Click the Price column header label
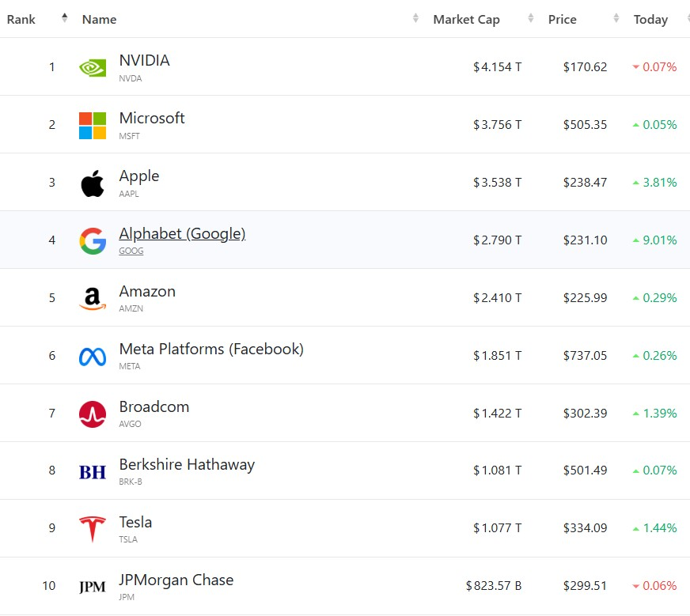The height and width of the screenshot is (616, 690). tap(563, 19)
